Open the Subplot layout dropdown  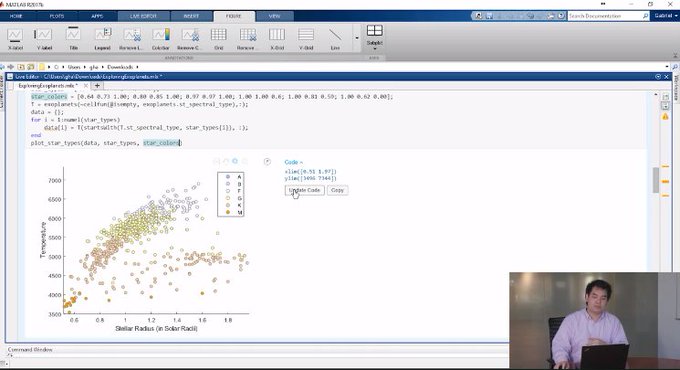(x=374, y=37)
